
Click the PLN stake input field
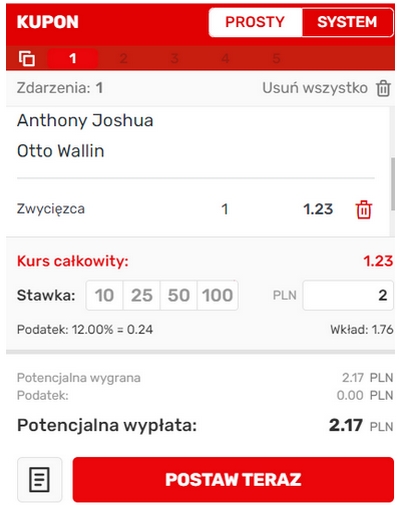(348, 295)
